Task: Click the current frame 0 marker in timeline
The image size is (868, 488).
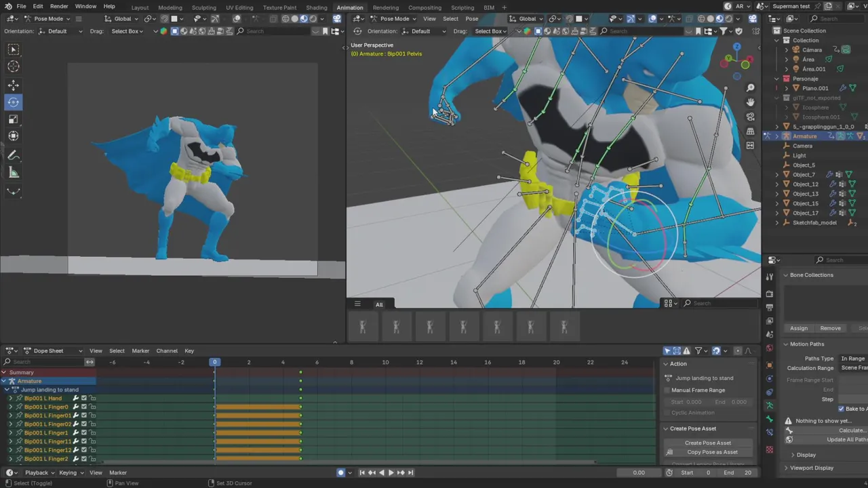Action: coord(214,362)
